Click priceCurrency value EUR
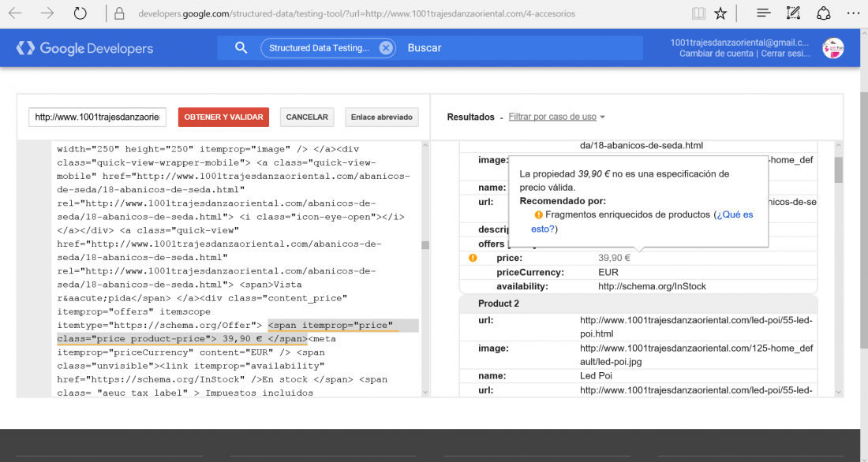Viewport: 868px width, 462px height. click(x=608, y=272)
